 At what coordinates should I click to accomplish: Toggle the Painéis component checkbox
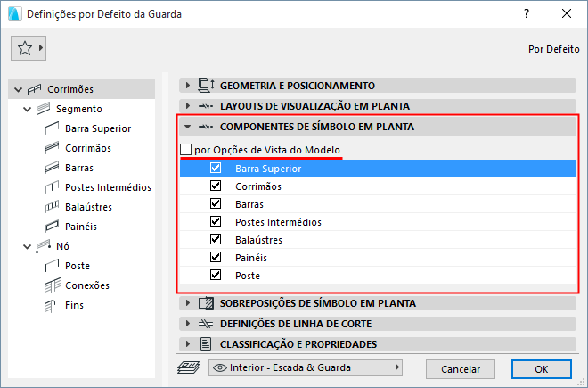click(x=215, y=257)
